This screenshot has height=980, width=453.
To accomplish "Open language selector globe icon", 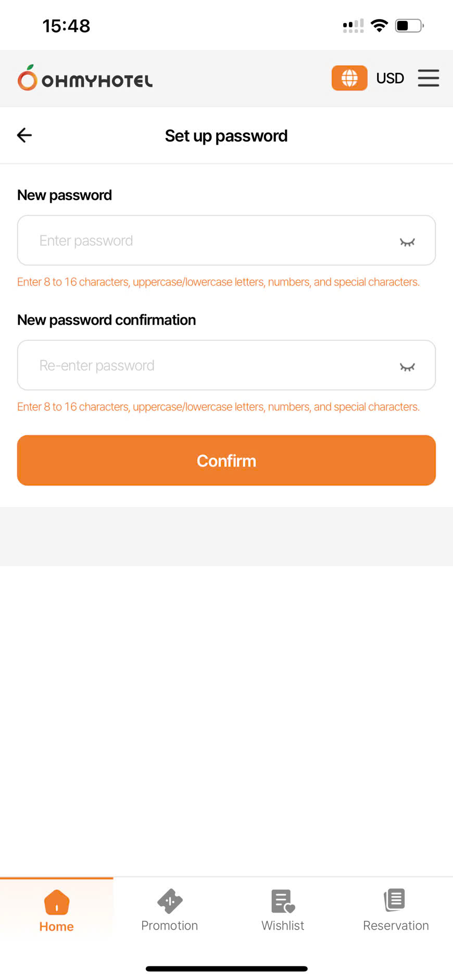I will click(x=349, y=78).
